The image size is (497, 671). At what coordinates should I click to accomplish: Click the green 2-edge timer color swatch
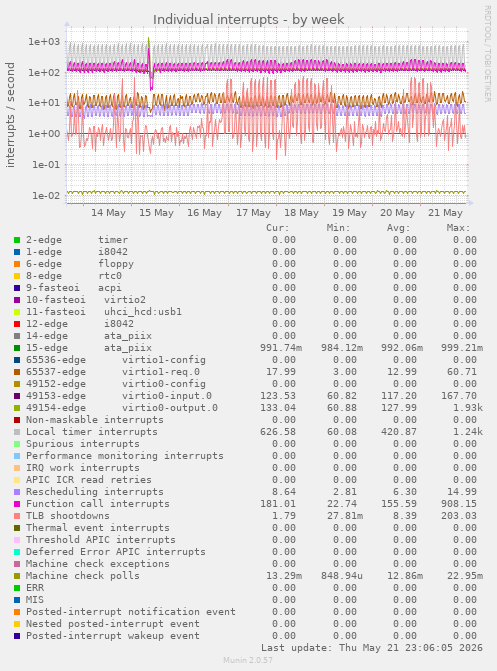click(17, 240)
